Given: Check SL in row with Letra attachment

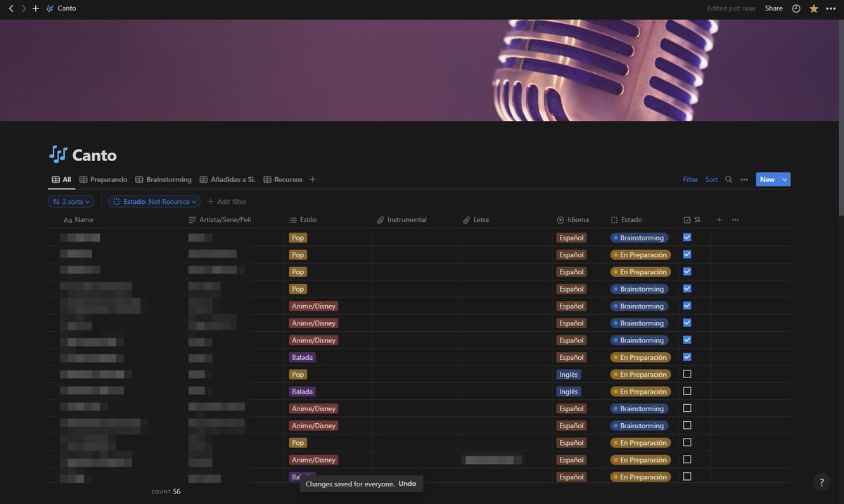Looking at the screenshot, I should coord(687,459).
